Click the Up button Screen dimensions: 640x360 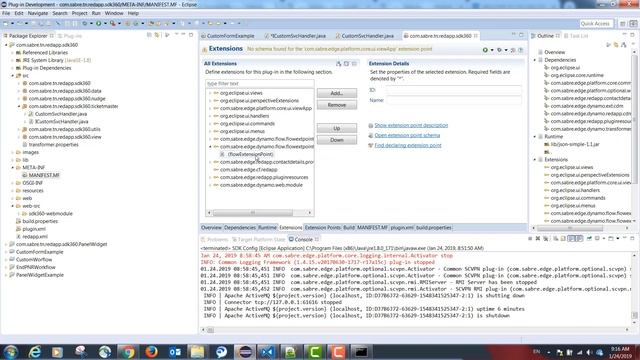337,128
